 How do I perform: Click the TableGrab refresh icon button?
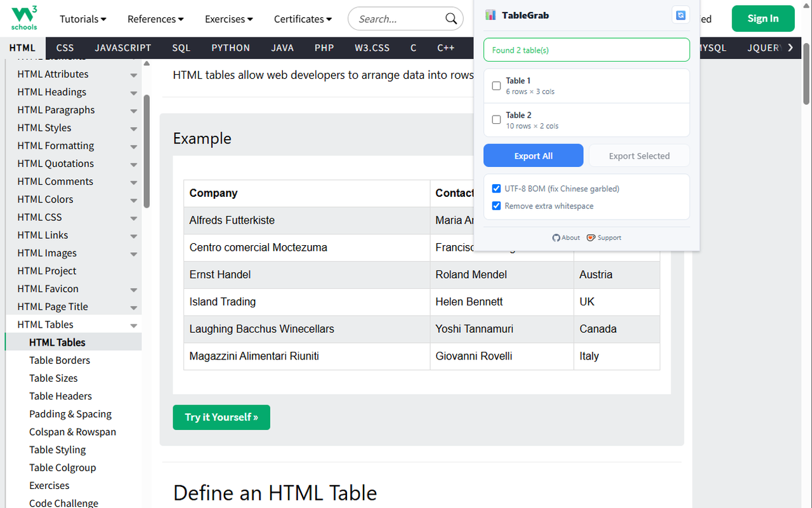point(681,15)
